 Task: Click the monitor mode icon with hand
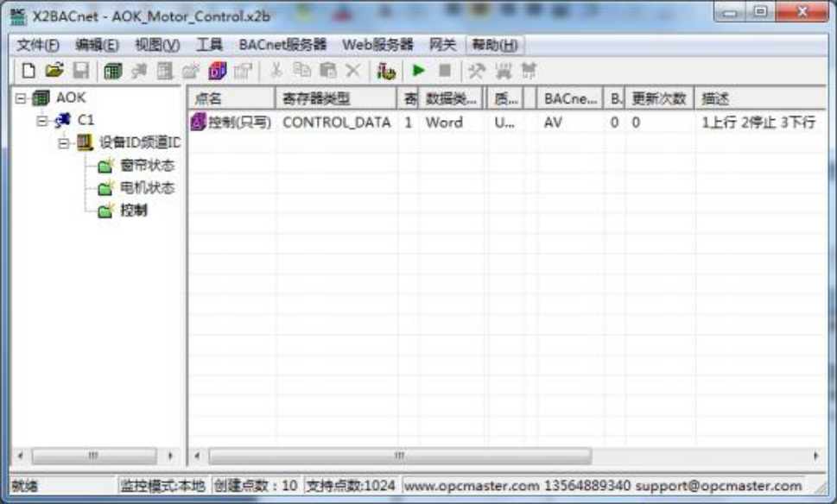(x=386, y=71)
